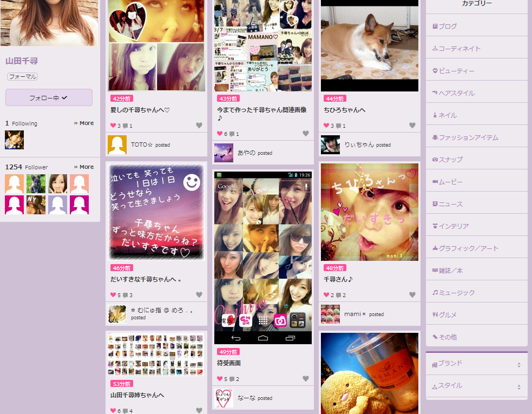Viewport: 532px width, 414px height.
Task: Open post title 愛しの千尋ちゃんへ♡
Action: [x=140, y=110]
